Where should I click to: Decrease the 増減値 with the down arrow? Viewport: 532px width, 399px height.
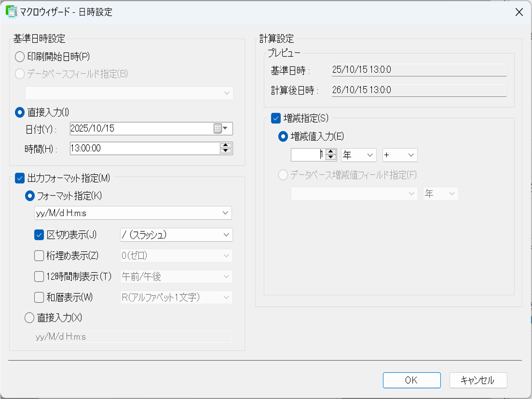tap(331, 158)
